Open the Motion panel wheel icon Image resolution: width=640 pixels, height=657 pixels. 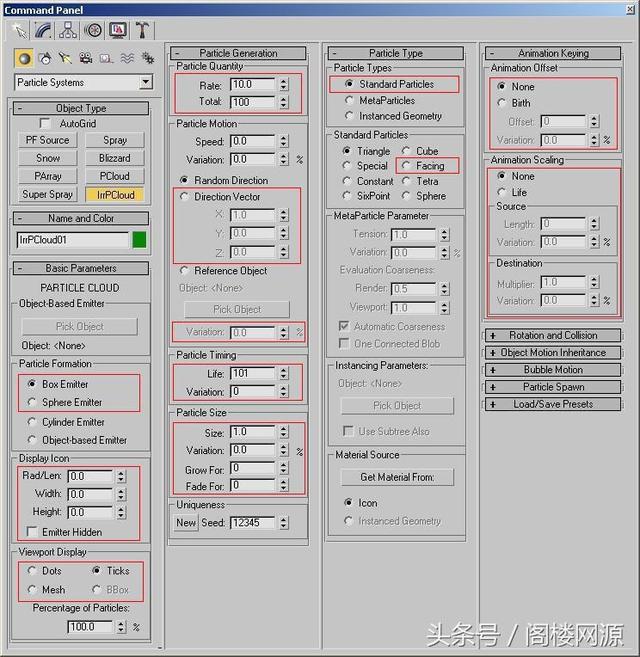point(93,30)
